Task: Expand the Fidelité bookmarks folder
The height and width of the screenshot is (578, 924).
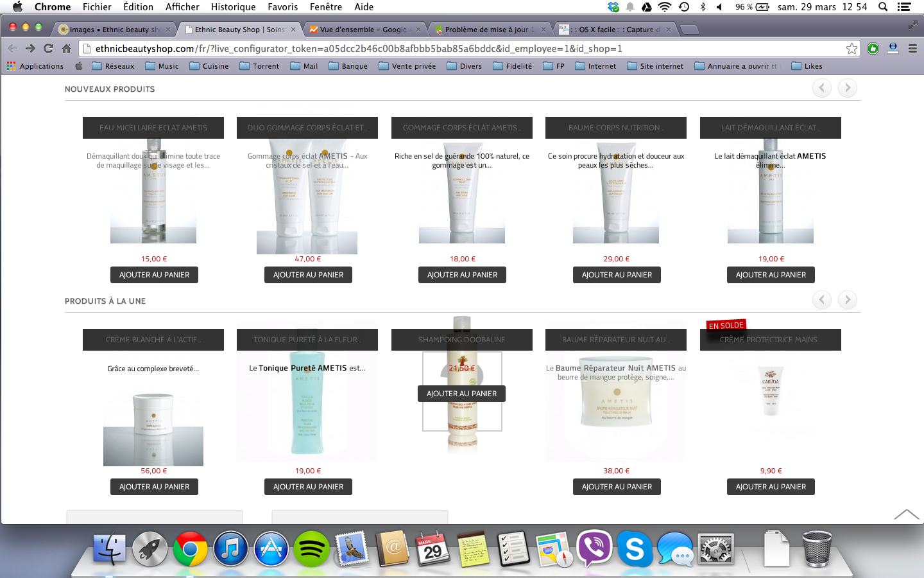Action: tap(512, 66)
